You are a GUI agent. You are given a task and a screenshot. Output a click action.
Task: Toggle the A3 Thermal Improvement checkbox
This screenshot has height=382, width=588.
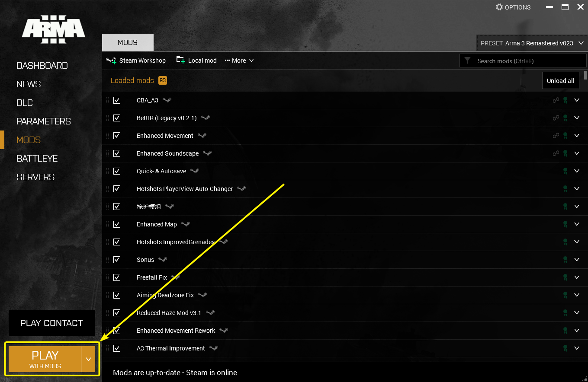(x=117, y=348)
